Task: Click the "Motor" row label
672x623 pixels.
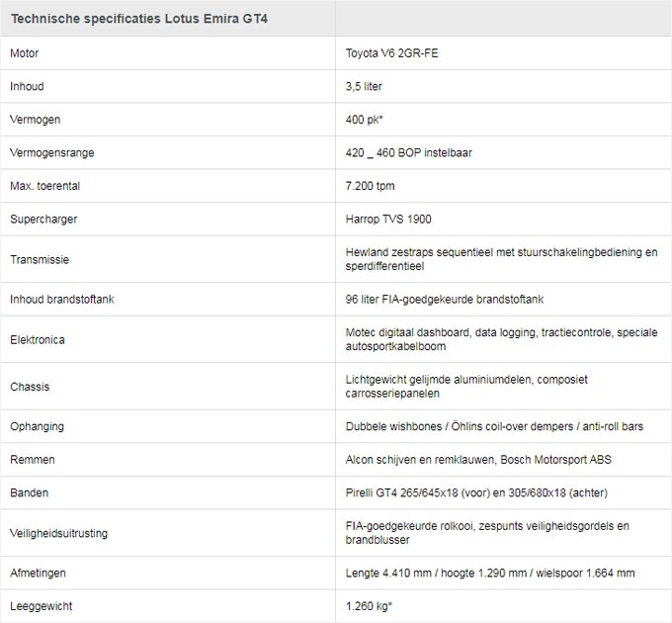Action: [25, 53]
